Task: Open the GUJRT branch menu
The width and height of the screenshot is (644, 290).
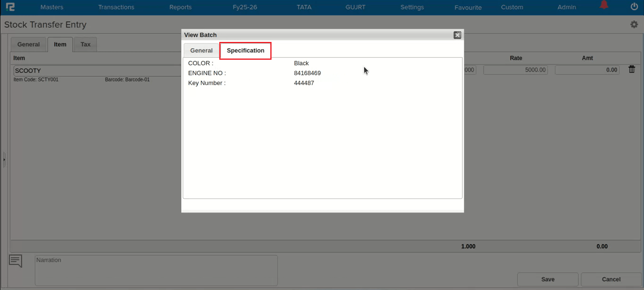Action: tap(355, 7)
